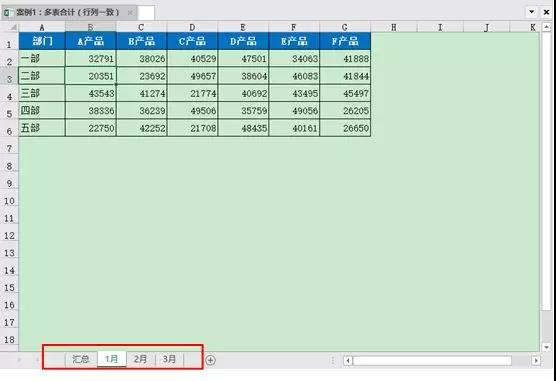Click the vertical scrollbar up arrow
Image resolution: width=556 pixels, height=381 pixels.
click(546, 27)
